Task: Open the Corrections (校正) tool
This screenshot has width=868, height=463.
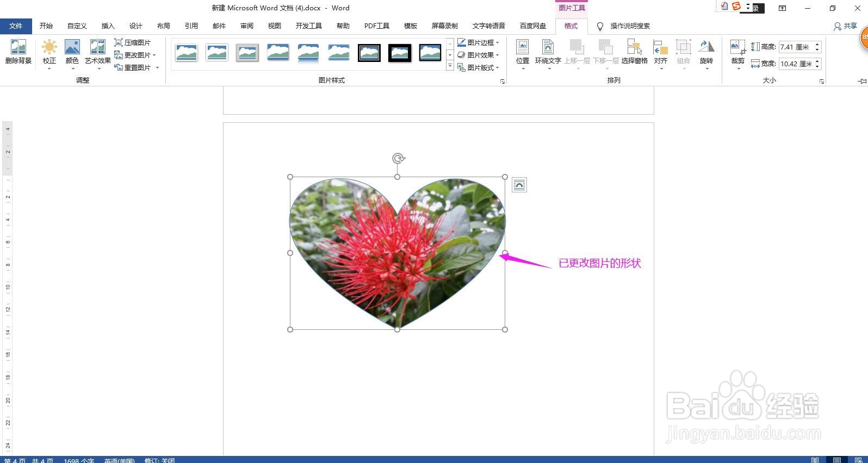Action: [49, 53]
